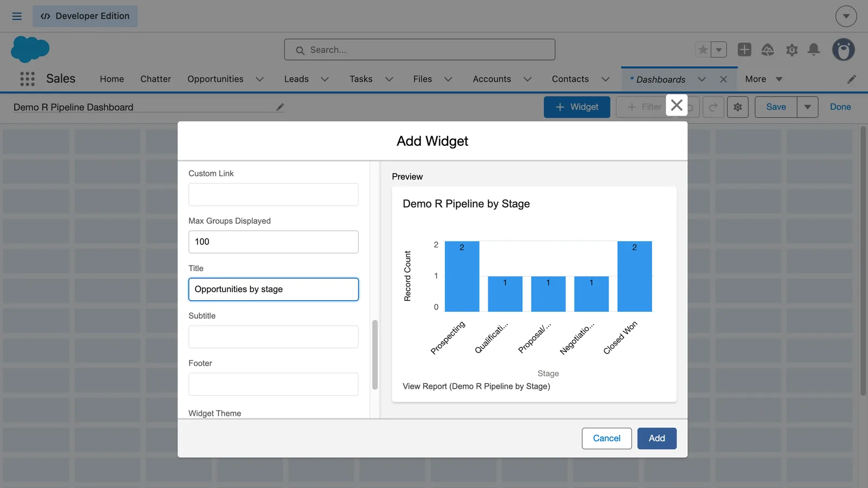Expand the Accounts tab chevron
The height and width of the screenshot is (488, 868).
pyautogui.click(x=527, y=79)
